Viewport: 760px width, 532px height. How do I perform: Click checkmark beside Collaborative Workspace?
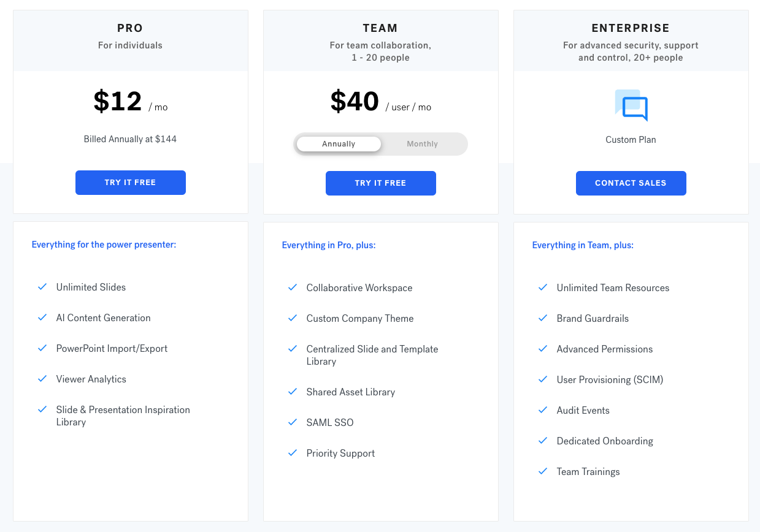pyautogui.click(x=293, y=287)
